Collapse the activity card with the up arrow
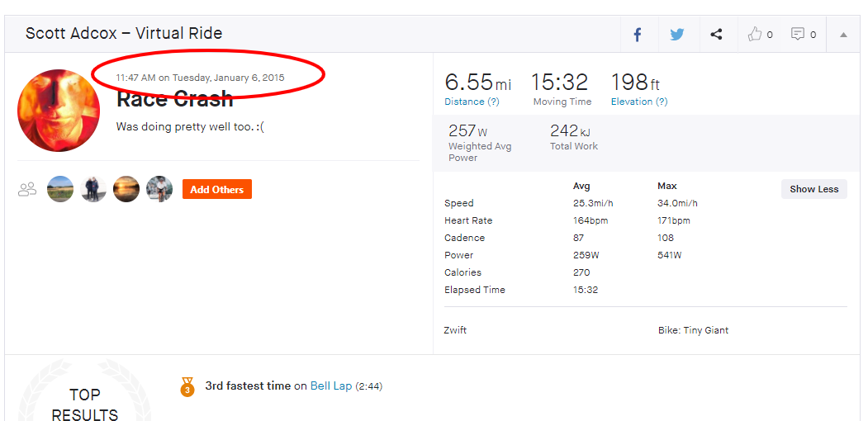 pos(843,35)
